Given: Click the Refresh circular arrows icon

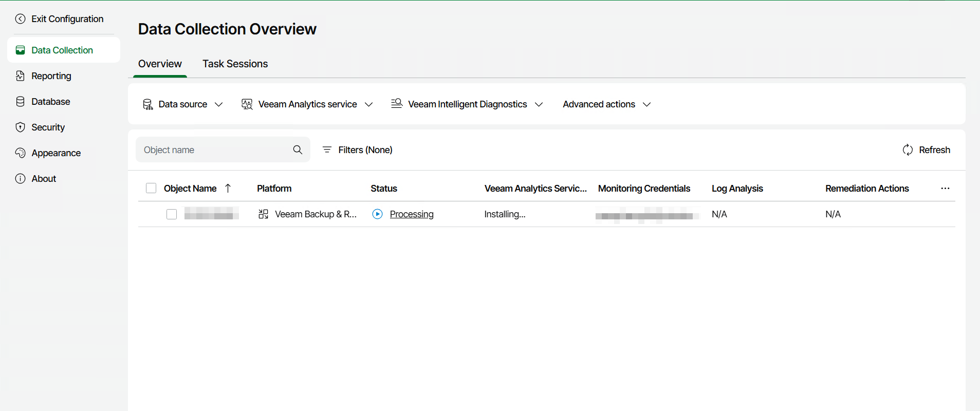Looking at the screenshot, I should 908,150.
